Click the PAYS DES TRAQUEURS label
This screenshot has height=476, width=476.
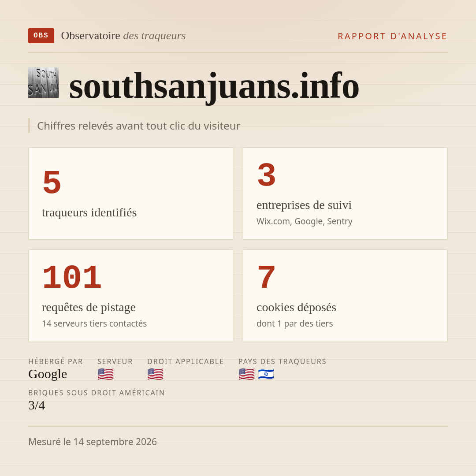coord(283,361)
